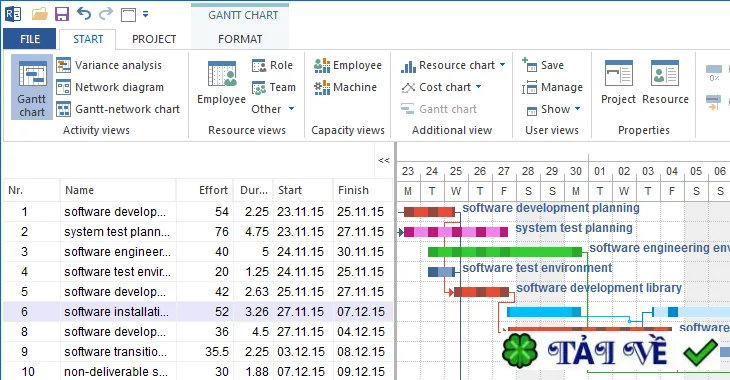Open Project properties

pos(618,82)
